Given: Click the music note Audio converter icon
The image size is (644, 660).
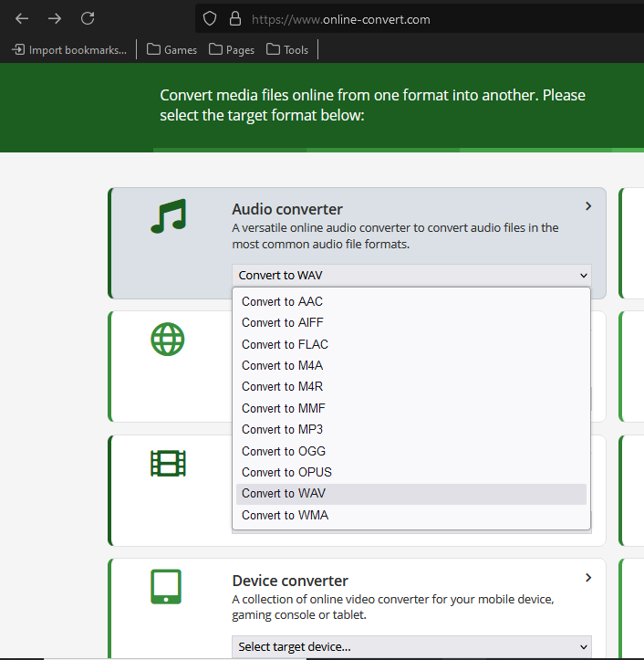Looking at the screenshot, I should click(x=168, y=216).
